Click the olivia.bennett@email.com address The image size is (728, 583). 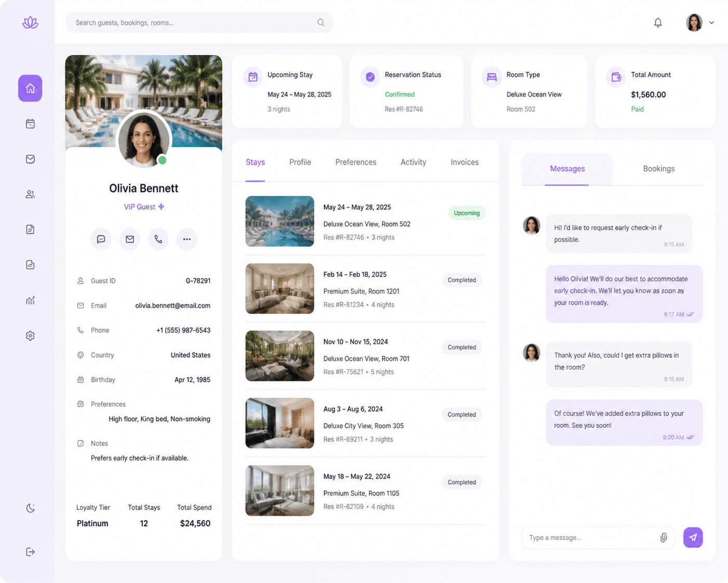[x=173, y=306]
